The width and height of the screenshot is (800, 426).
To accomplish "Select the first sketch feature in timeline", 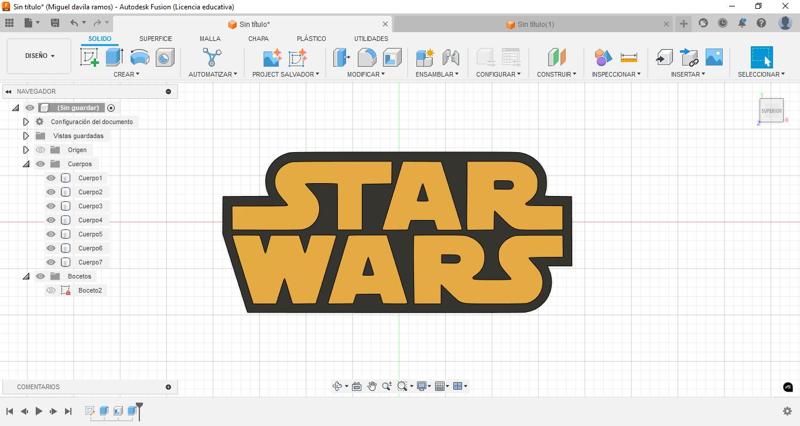I will tap(90, 411).
